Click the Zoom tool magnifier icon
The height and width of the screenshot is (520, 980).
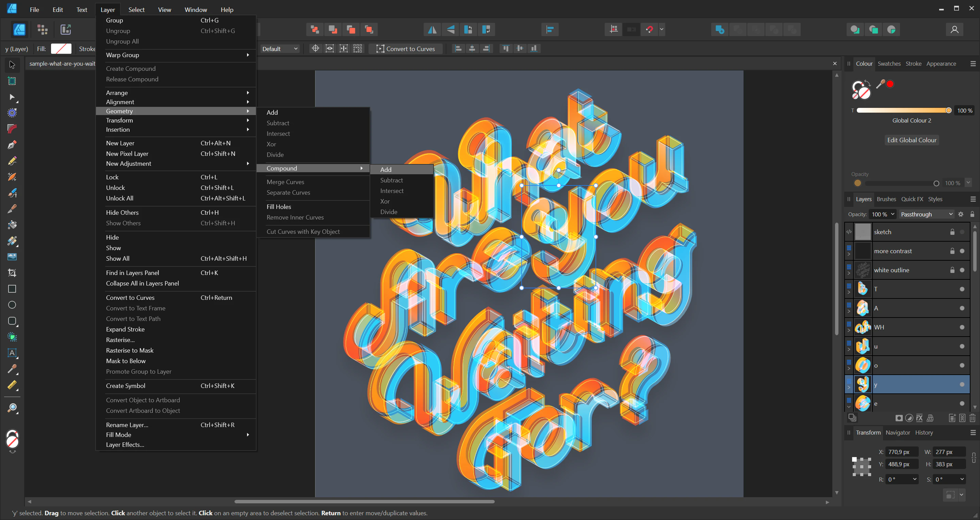pos(12,408)
